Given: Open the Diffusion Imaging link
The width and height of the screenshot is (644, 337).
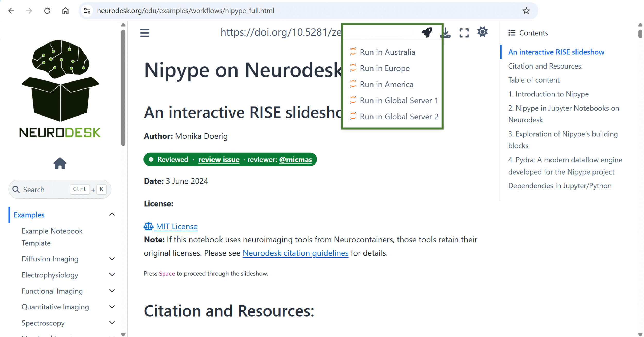Looking at the screenshot, I should coord(50,259).
